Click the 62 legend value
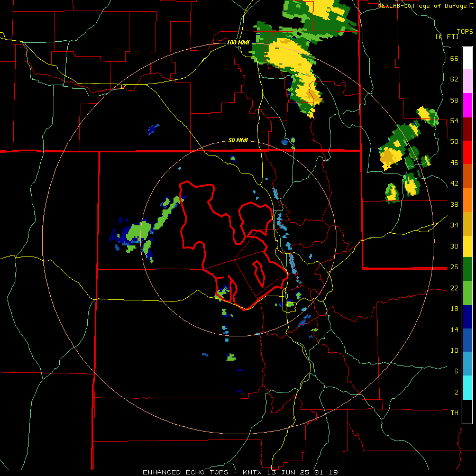Viewport: 476px width, 476px height. click(454, 79)
